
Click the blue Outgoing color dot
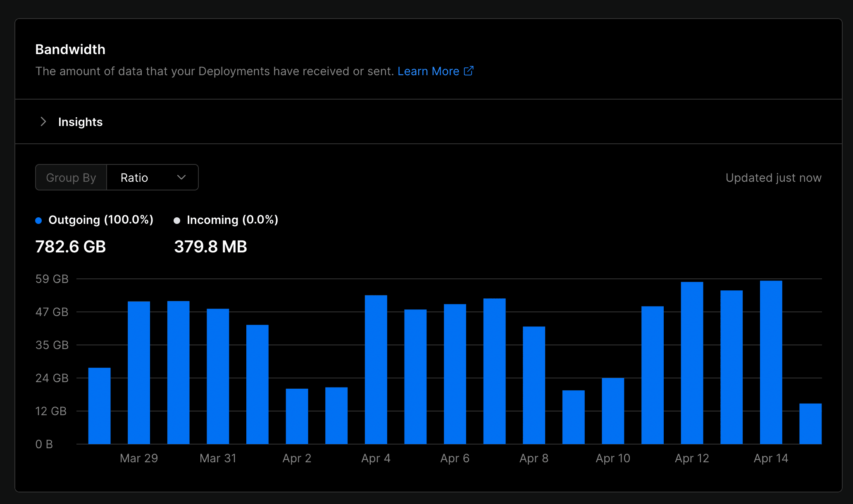pyautogui.click(x=38, y=220)
